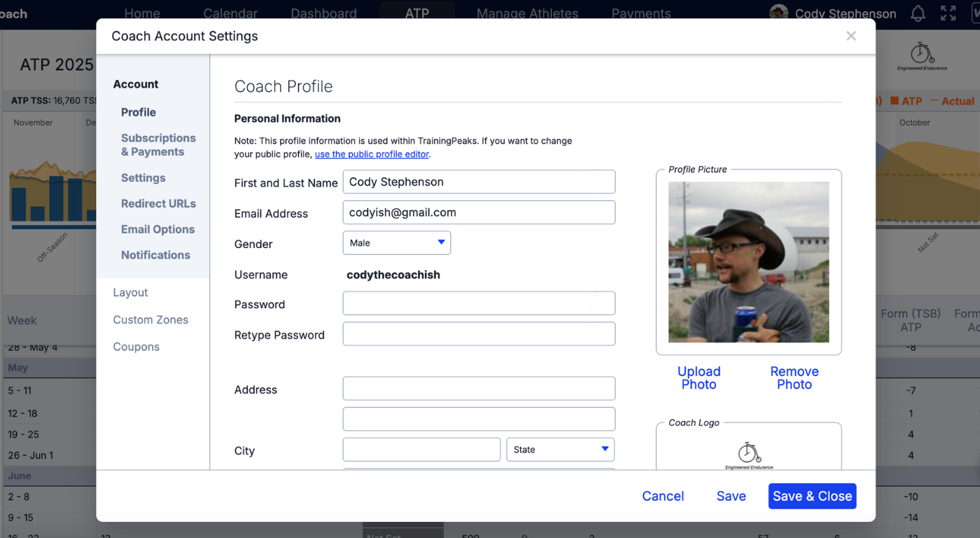Open Profile settings in sidebar
The width and height of the screenshot is (980, 538).
click(139, 112)
